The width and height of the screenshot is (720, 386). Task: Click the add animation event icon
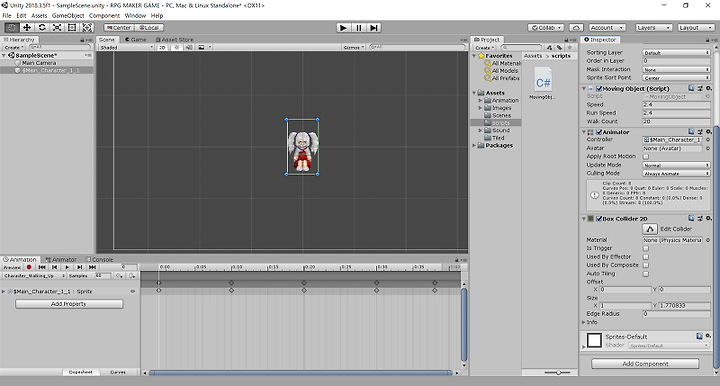tap(132, 276)
